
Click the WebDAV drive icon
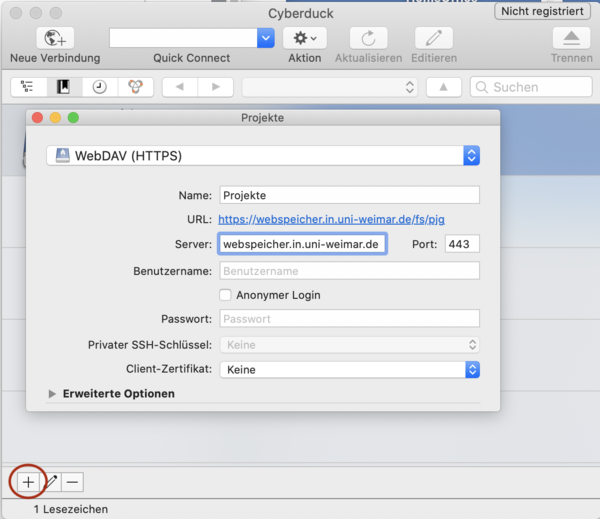(x=62, y=155)
